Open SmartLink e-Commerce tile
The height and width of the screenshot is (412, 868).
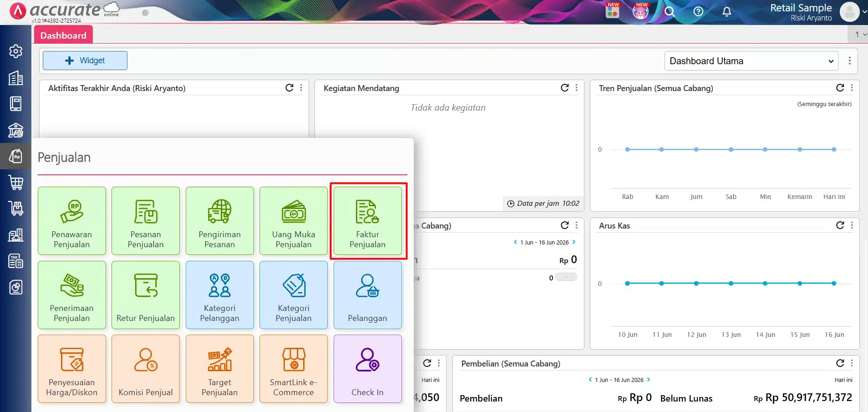click(x=294, y=369)
